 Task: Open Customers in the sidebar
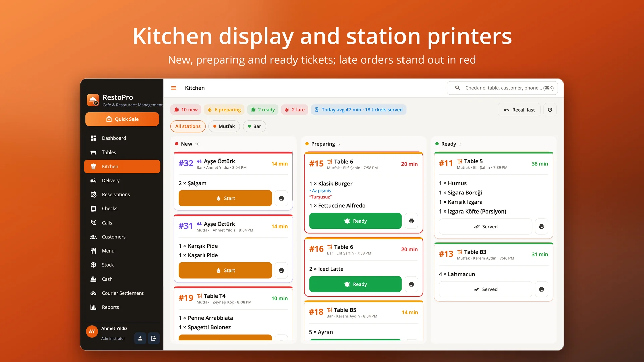click(x=122, y=237)
